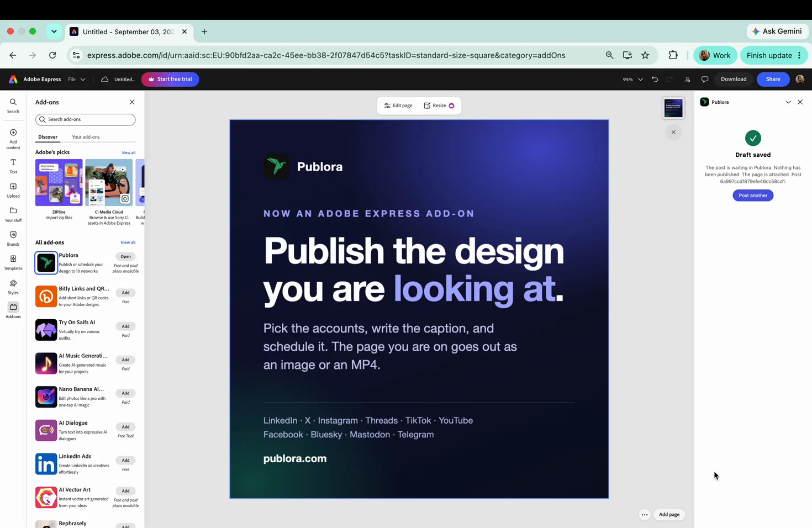Open the Ci Media Cloud thumbnail
This screenshot has height=528, width=812.
(x=109, y=182)
